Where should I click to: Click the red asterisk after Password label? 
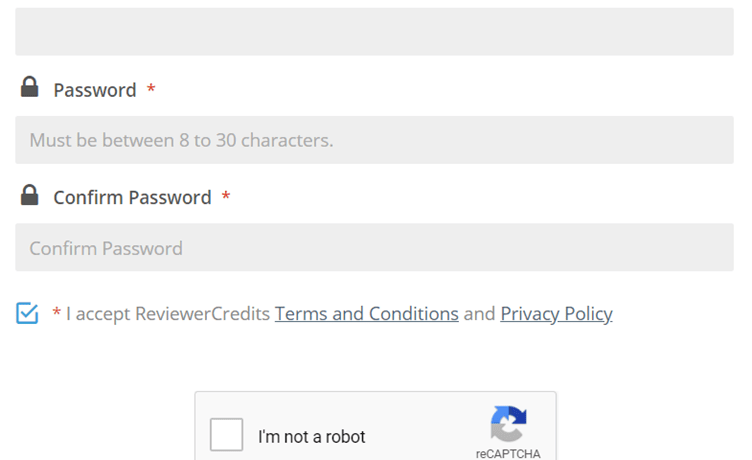(x=151, y=90)
